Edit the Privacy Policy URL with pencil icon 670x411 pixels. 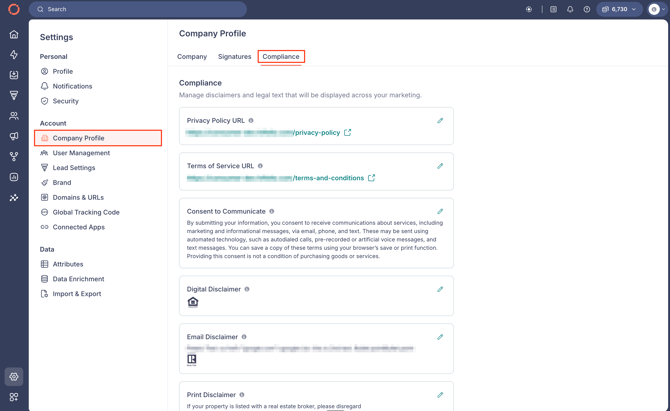pyautogui.click(x=440, y=121)
